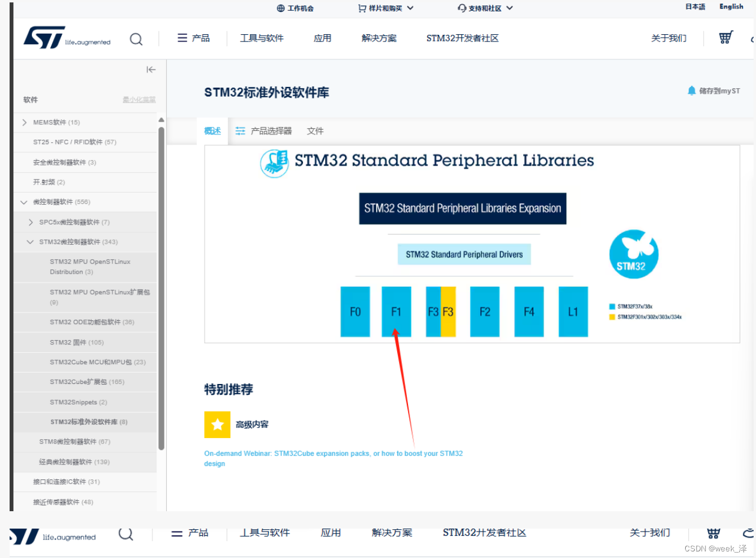Select the F0 series block
Screen dimensions: 756x558
click(x=355, y=311)
